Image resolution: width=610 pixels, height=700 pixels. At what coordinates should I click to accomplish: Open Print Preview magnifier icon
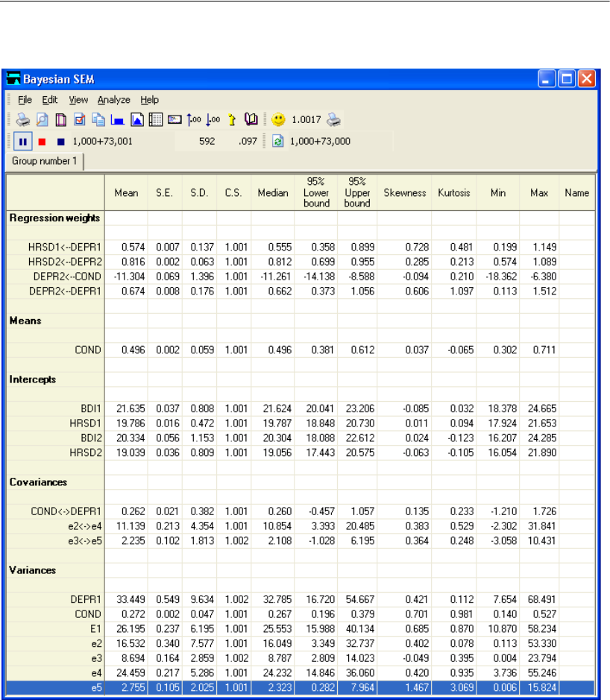coord(43,119)
